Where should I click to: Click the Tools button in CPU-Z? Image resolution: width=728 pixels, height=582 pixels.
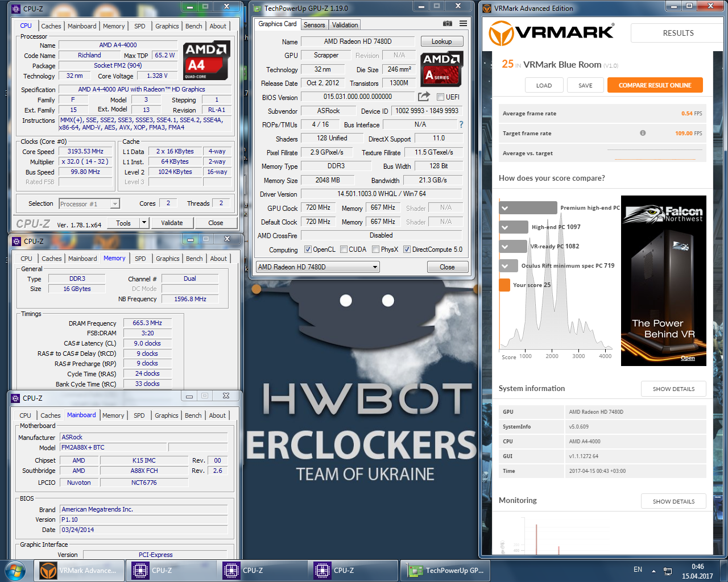point(123,223)
